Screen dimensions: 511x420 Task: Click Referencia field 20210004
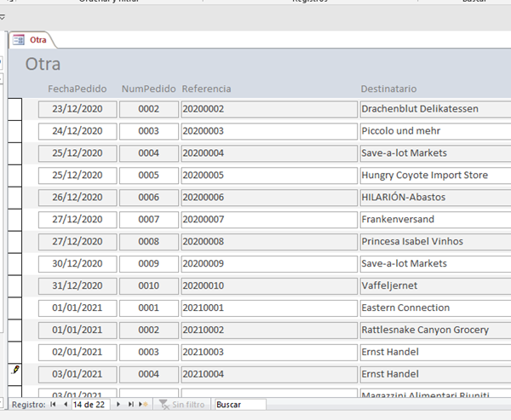coord(269,374)
